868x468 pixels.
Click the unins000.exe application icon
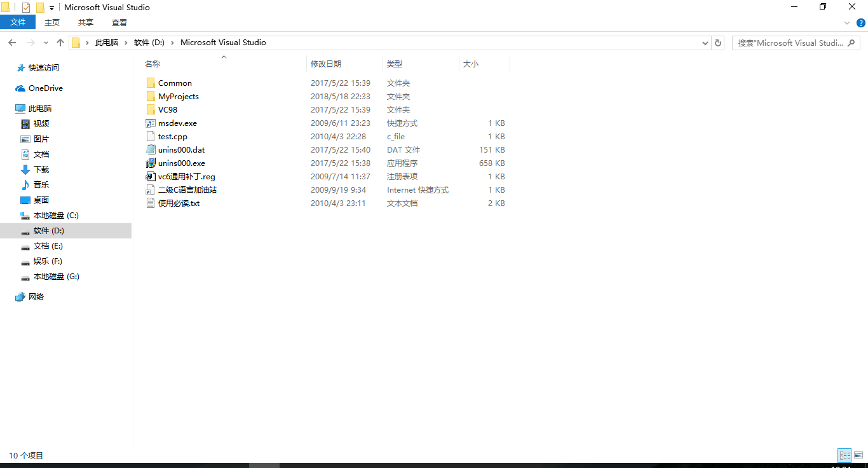coord(151,163)
